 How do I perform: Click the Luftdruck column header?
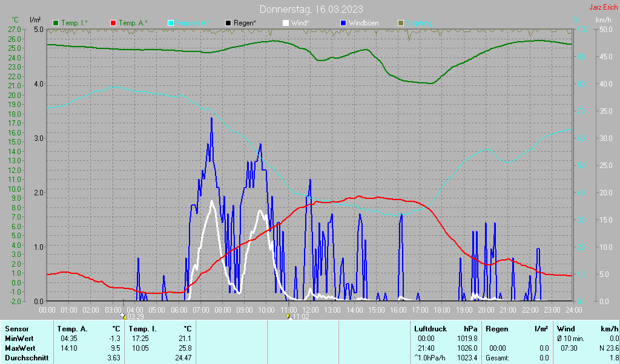tap(429, 329)
